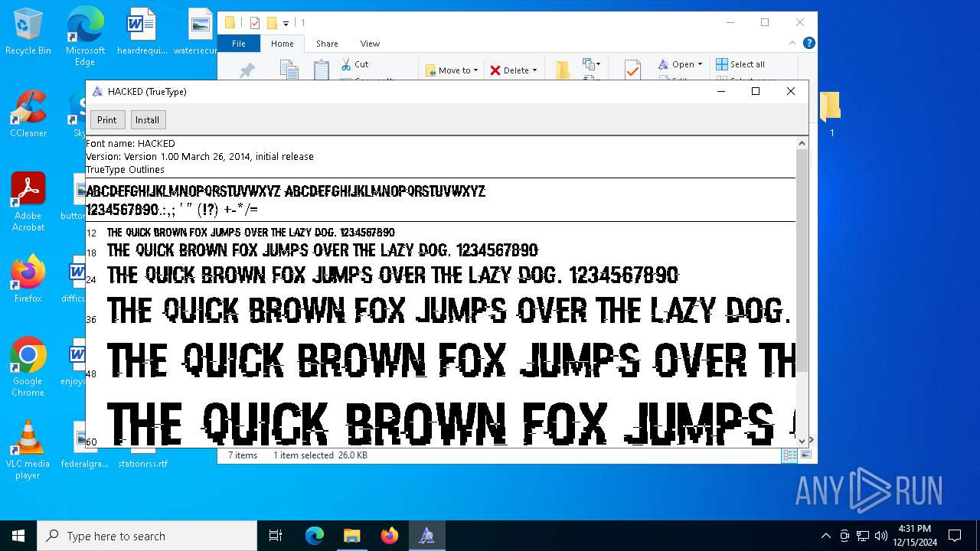Open the File tab in File Explorer

point(239,44)
